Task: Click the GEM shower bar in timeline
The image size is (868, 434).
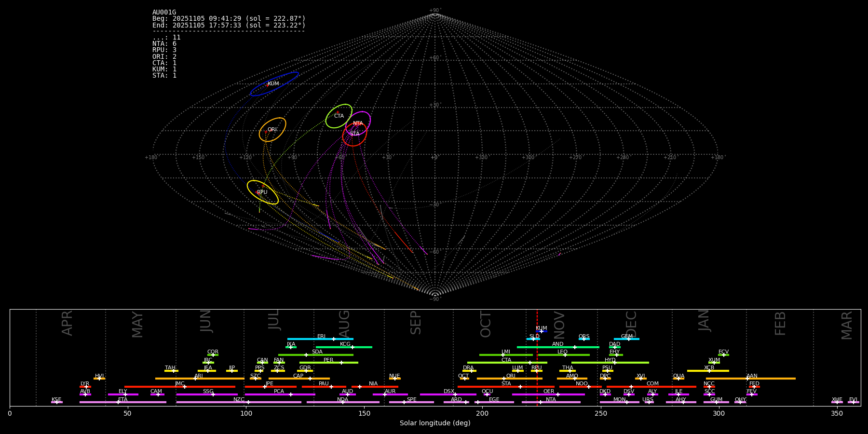Action: (x=626, y=339)
